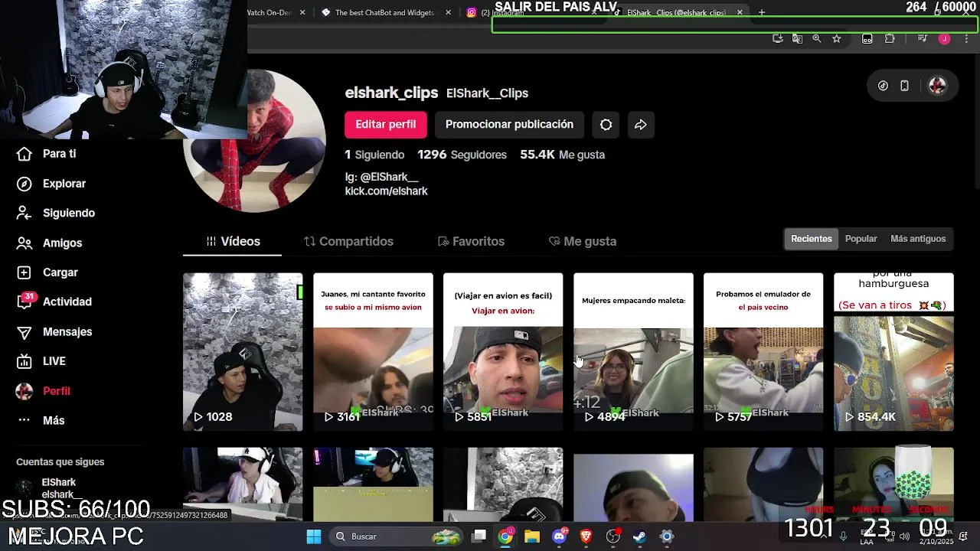The width and height of the screenshot is (980, 551).
Task: Open OBS Studio from the taskbar
Action: pos(612,536)
